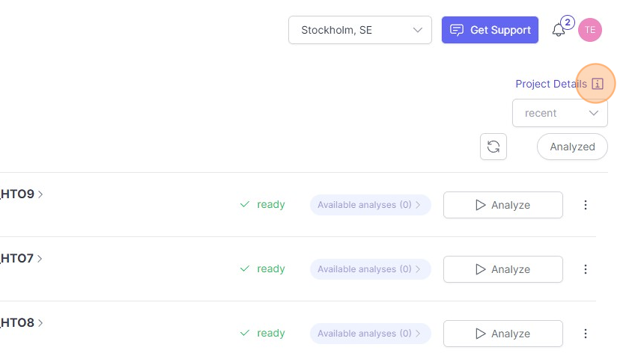Viewport: 644px width, 359px height.
Task: Open the Project Details link
Action: pos(550,84)
